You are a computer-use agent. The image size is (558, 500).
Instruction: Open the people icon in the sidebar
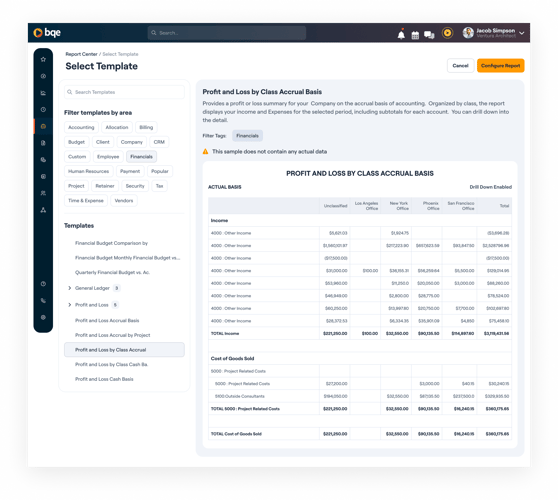point(43,193)
